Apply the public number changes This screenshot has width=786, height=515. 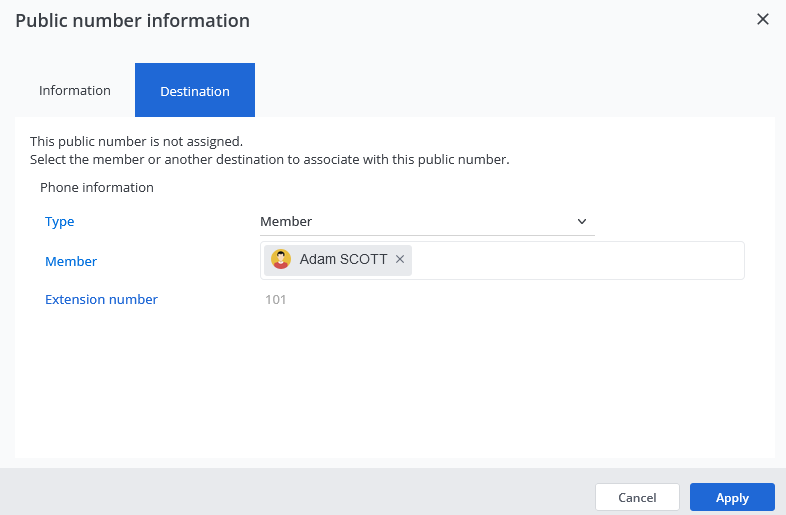click(732, 497)
